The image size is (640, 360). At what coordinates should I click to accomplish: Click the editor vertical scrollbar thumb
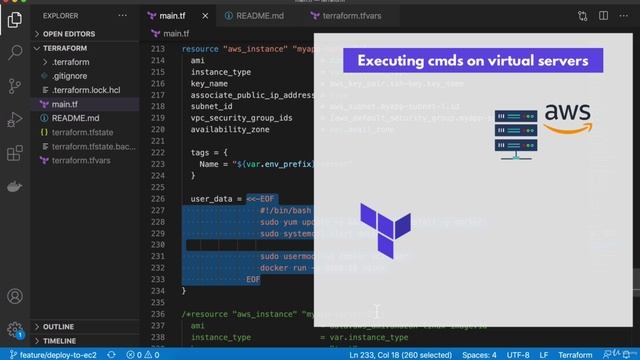coord(636,282)
